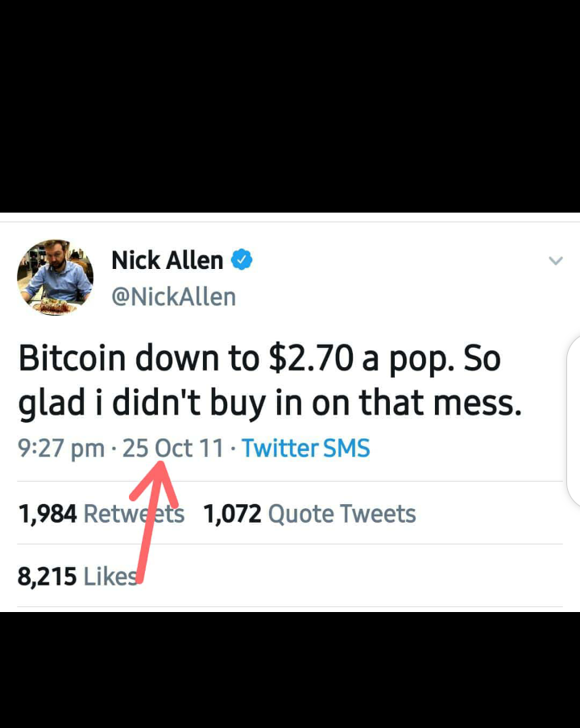Click the word "Bitcoin" in tweet
The width and height of the screenshot is (580, 728).
[72, 358]
